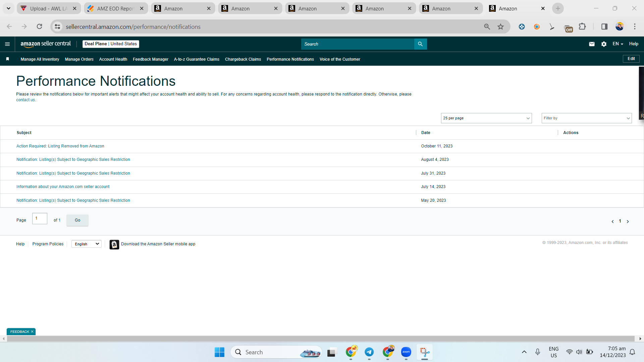Open the May 20 Geographic Sales Restriction notification
644x362 pixels.
coord(73,200)
